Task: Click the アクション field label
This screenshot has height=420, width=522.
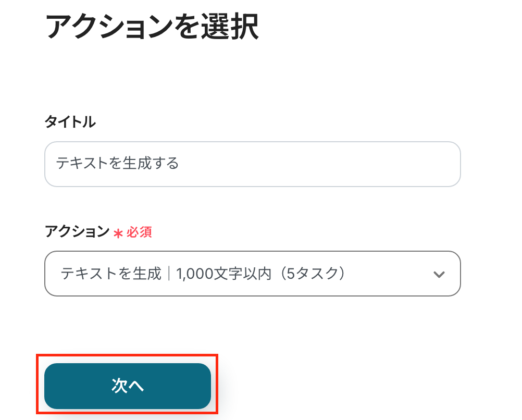Action: [x=77, y=232]
